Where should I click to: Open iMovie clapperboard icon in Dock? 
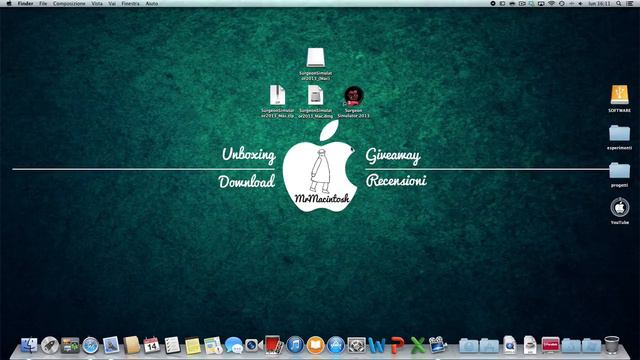[x=438, y=345]
